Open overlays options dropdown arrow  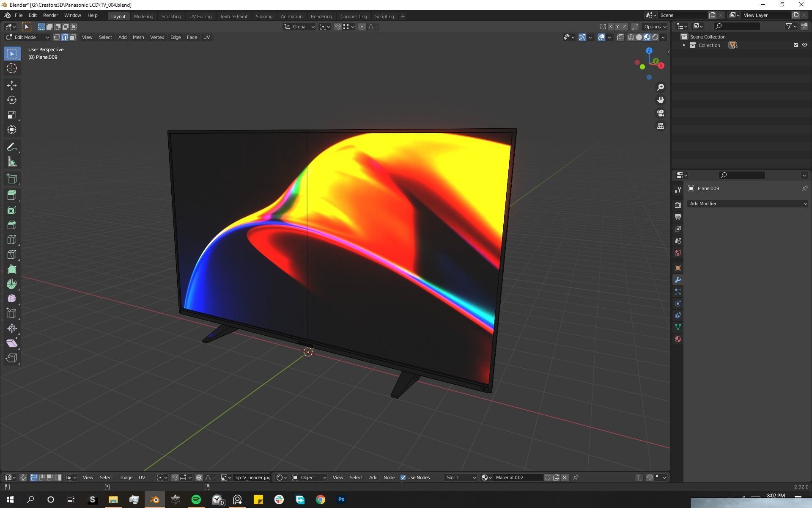tap(609, 37)
